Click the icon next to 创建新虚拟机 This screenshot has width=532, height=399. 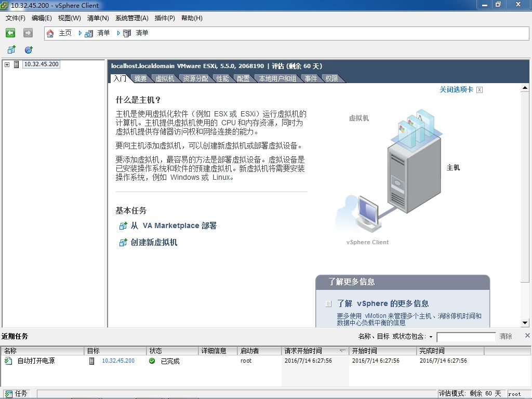[x=123, y=242]
